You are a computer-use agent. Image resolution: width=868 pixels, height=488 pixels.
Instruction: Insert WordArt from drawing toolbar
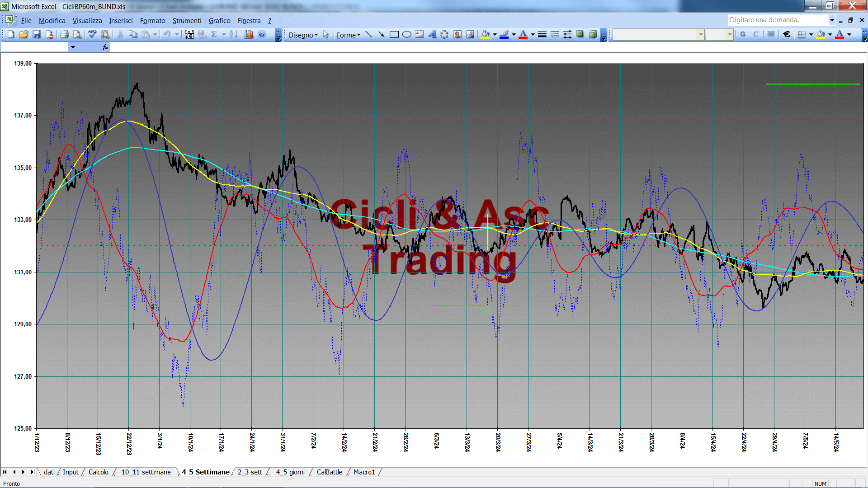[432, 34]
